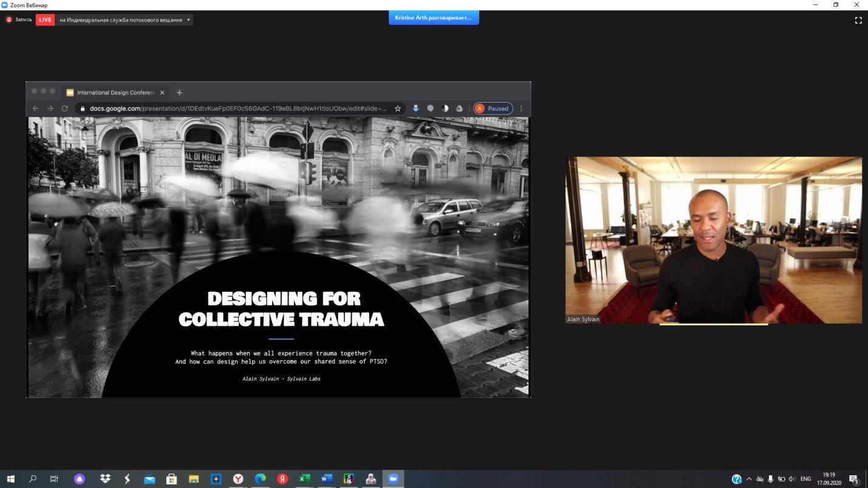
Task: Click the Google Drive extension icon
Action: pyautogui.click(x=460, y=109)
